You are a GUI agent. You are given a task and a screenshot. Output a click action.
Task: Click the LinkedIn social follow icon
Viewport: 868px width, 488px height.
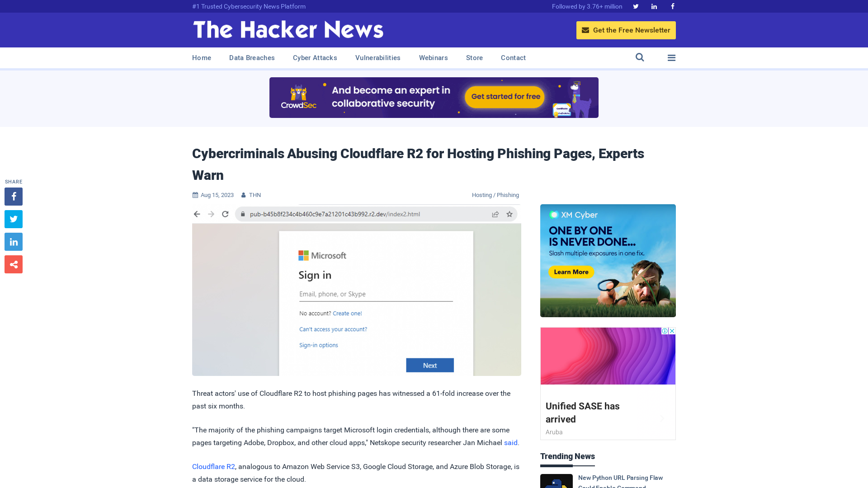tap(653, 7)
